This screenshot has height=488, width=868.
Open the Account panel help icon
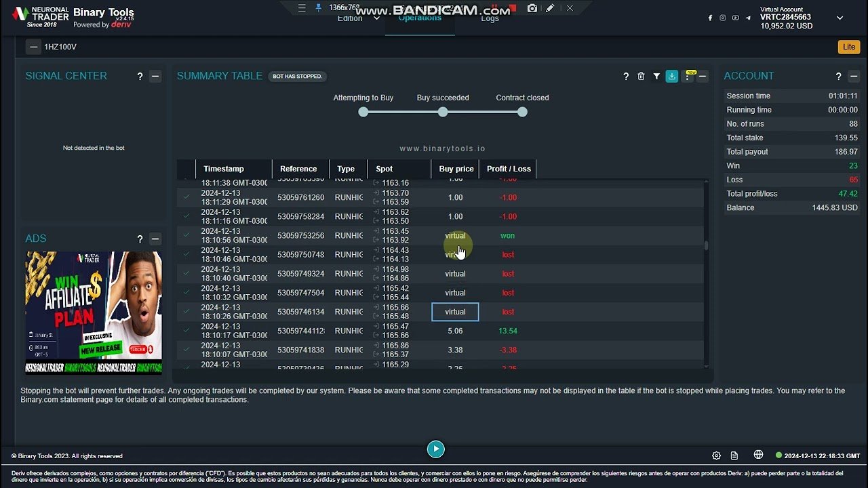838,77
